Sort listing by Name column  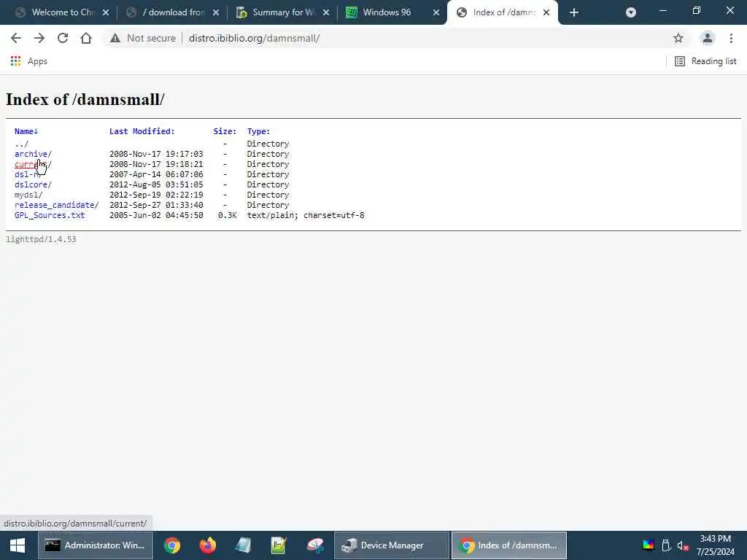pos(26,131)
